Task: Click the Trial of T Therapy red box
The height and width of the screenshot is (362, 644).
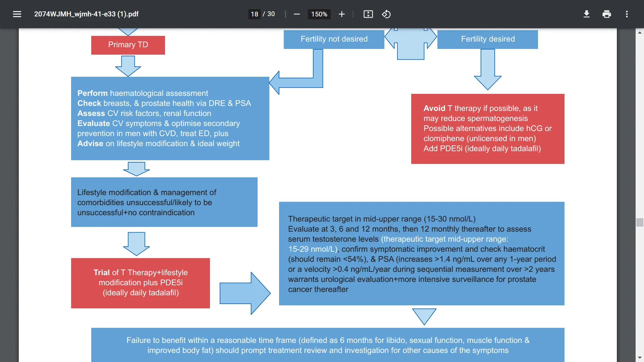Action: point(140,283)
